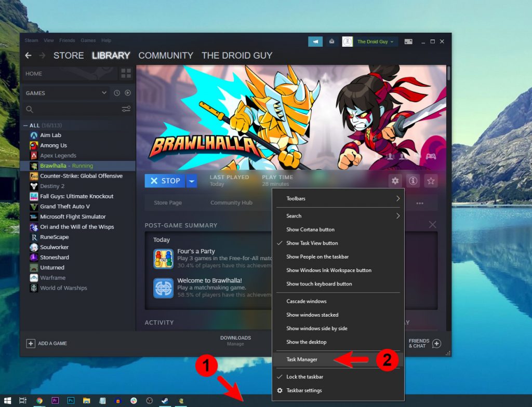Click the forward navigation arrow in Steam
Viewport: 532px width, 407px height.
click(42, 55)
